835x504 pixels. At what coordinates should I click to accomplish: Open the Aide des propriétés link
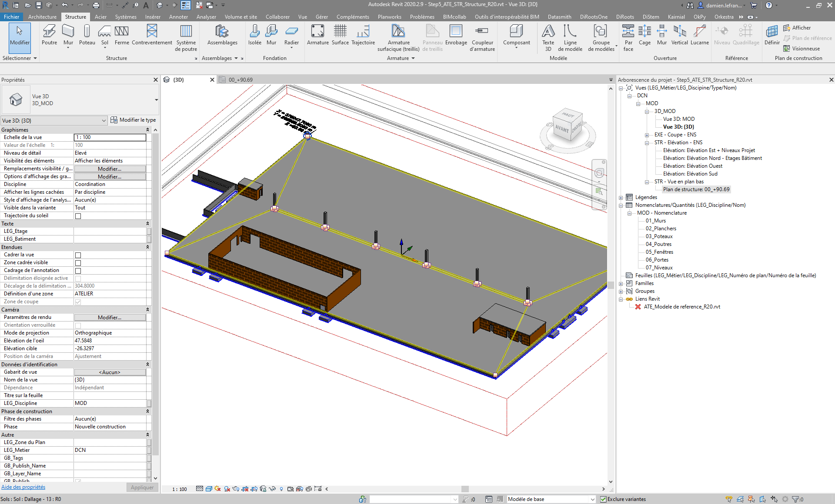pos(23,487)
